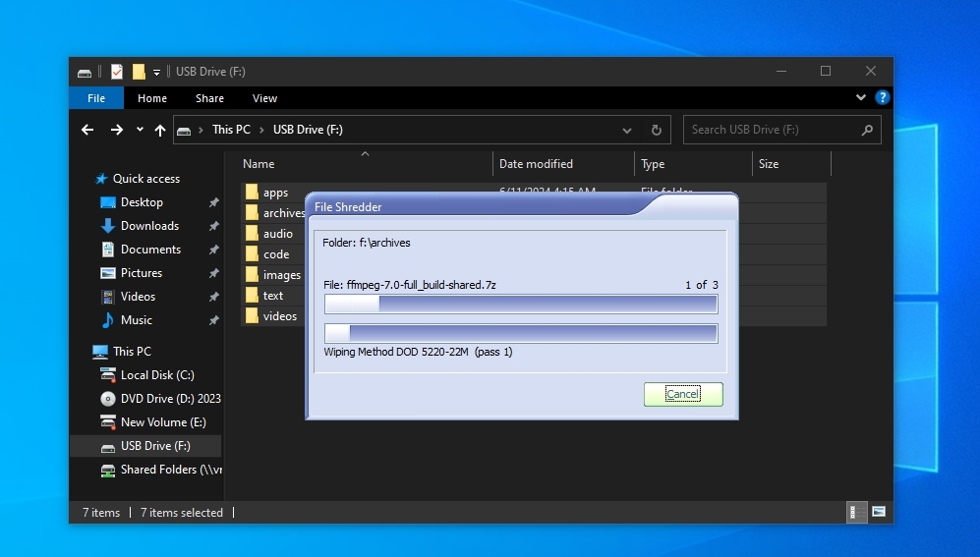The image size is (980, 557).
Task: Open recent locations dropdown arrow
Action: coord(140,130)
